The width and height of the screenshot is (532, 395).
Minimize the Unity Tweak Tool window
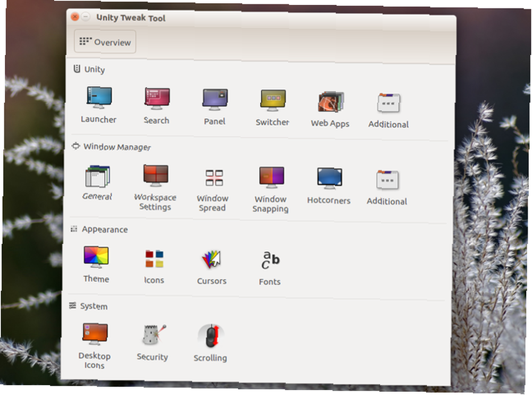[x=86, y=17]
